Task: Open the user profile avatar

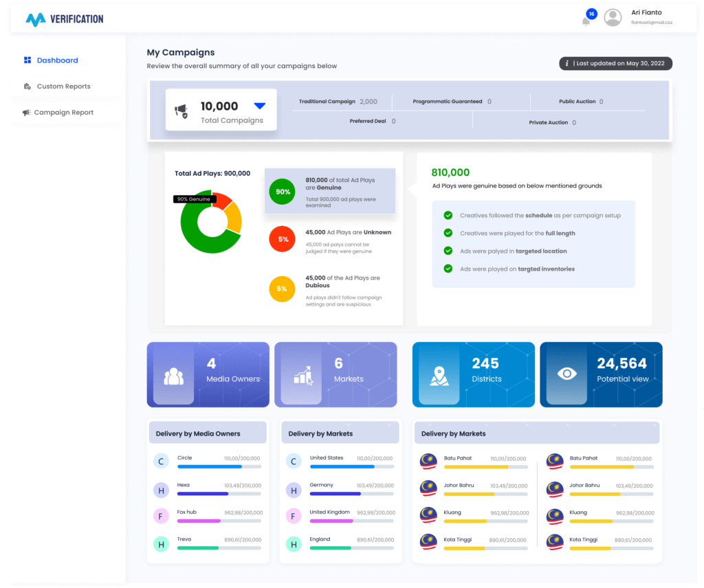Action: (x=613, y=18)
